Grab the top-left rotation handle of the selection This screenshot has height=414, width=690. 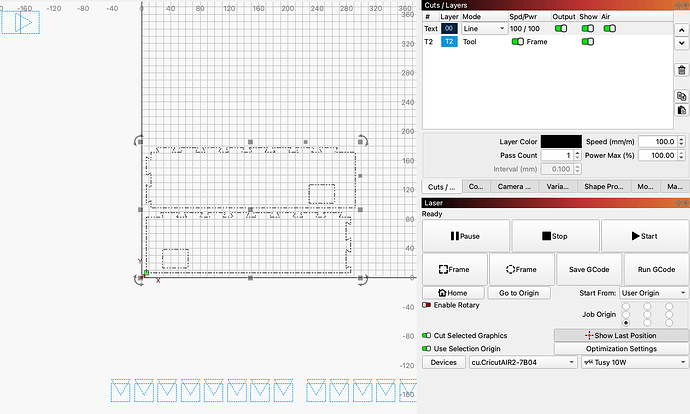point(139,141)
